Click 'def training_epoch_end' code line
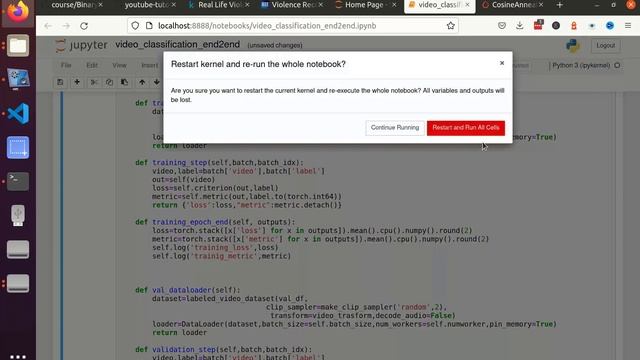 click(x=215, y=222)
